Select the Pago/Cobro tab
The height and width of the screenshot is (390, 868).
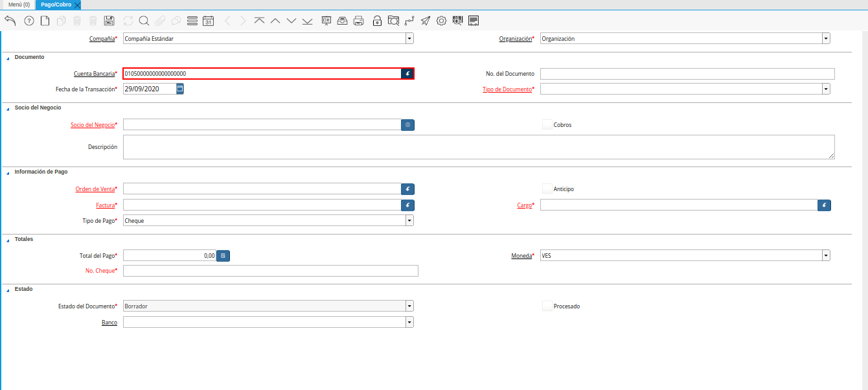tap(56, 5)
